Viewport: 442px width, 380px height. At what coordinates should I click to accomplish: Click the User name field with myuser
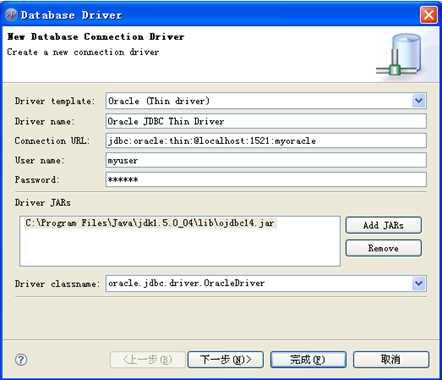[266, 160]
